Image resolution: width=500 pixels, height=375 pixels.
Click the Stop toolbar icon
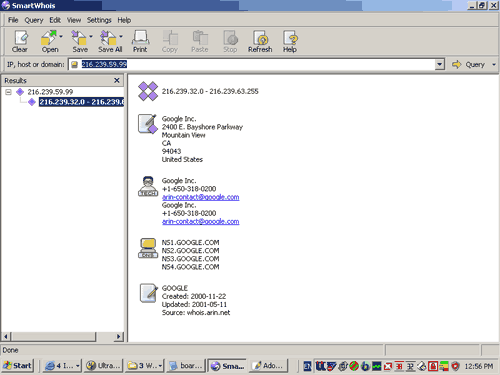tap(230, 42)
